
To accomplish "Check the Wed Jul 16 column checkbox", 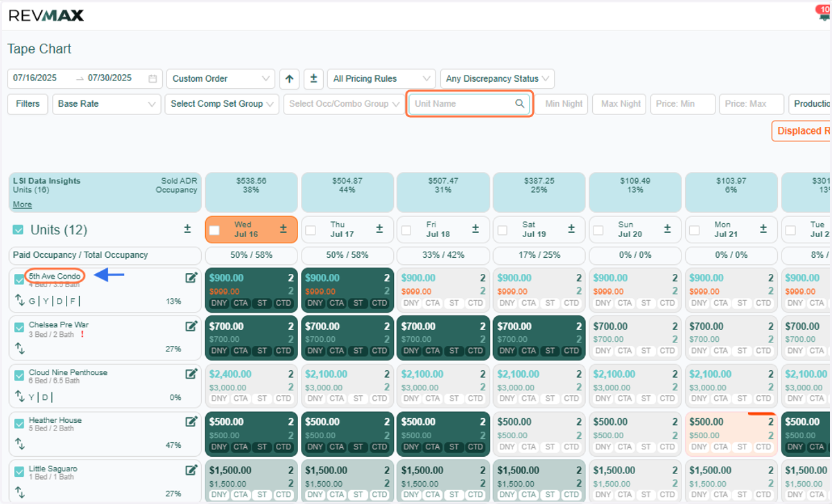I will (x=215, y=230).
